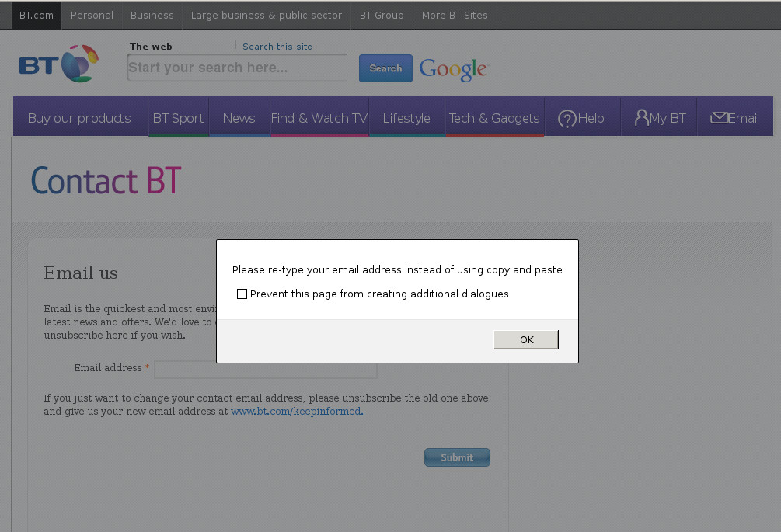Open News navigation tab

point(239,118)
